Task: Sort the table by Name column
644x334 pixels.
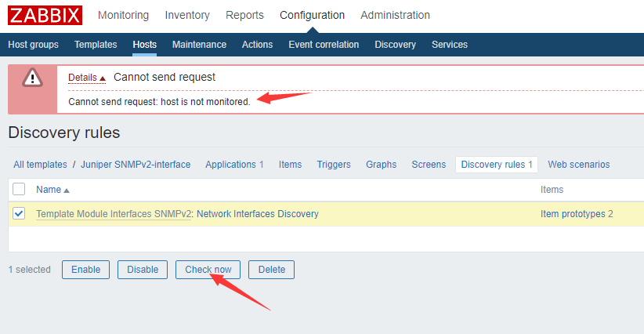Action: tap(52, 190)
